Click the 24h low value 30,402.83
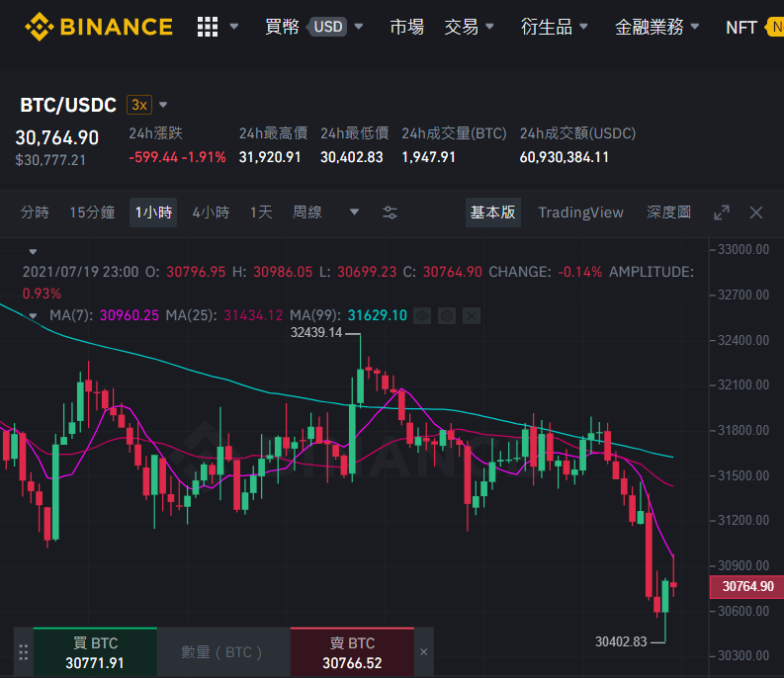 click(x=352, y=157)
